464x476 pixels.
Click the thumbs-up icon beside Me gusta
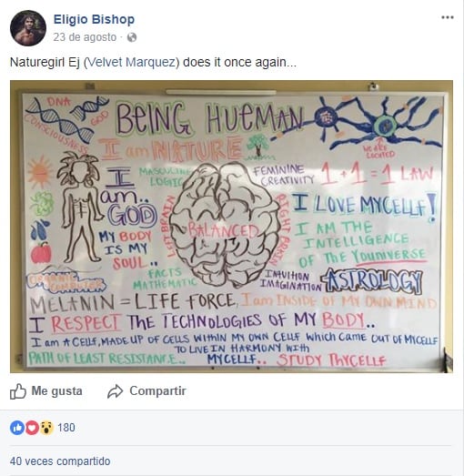[18, 391]
